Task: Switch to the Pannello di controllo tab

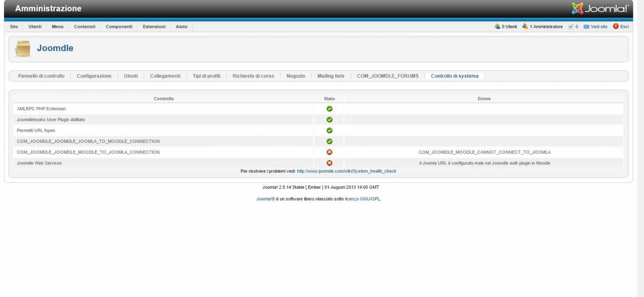Action: pos(41,76)
